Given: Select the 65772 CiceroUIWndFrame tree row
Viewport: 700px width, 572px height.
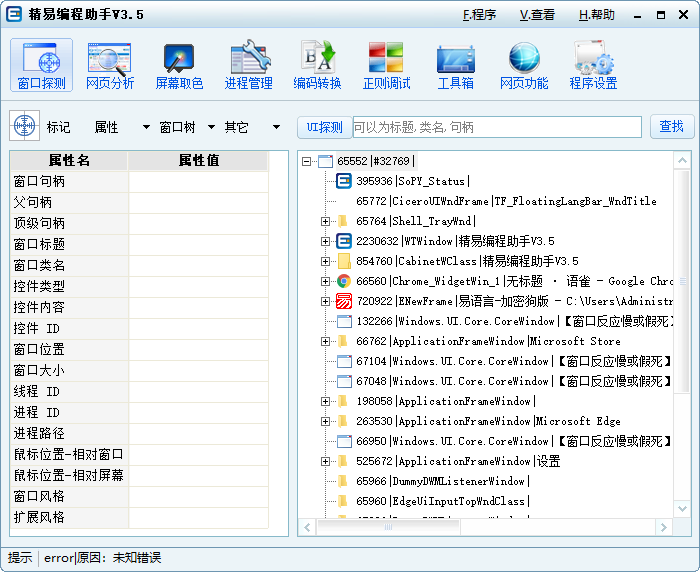Looking at the screenshot, I should [x=506, y=201].
